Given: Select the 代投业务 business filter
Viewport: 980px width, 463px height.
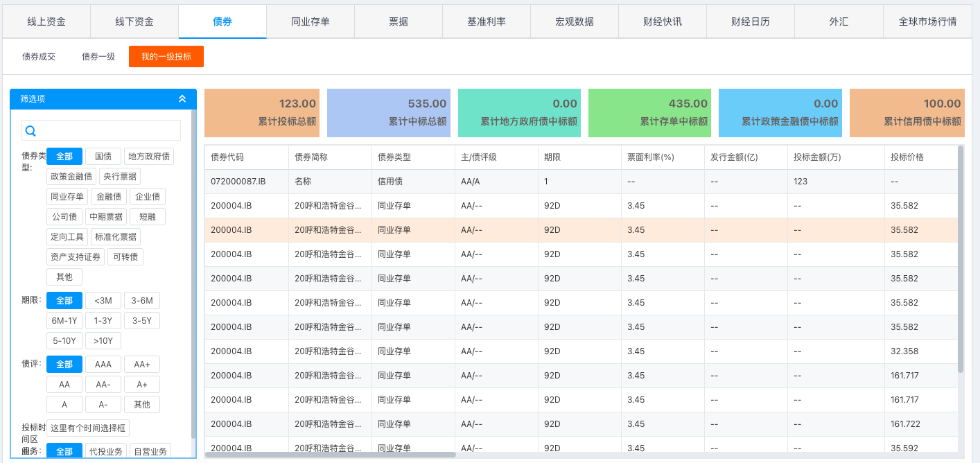Looking at the screenshot, I should (106, 451).
